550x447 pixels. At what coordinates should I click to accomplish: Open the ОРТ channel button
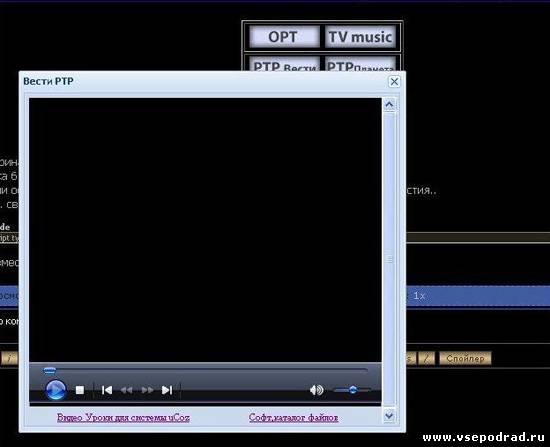pyautogui.click(x=284, y=37)
